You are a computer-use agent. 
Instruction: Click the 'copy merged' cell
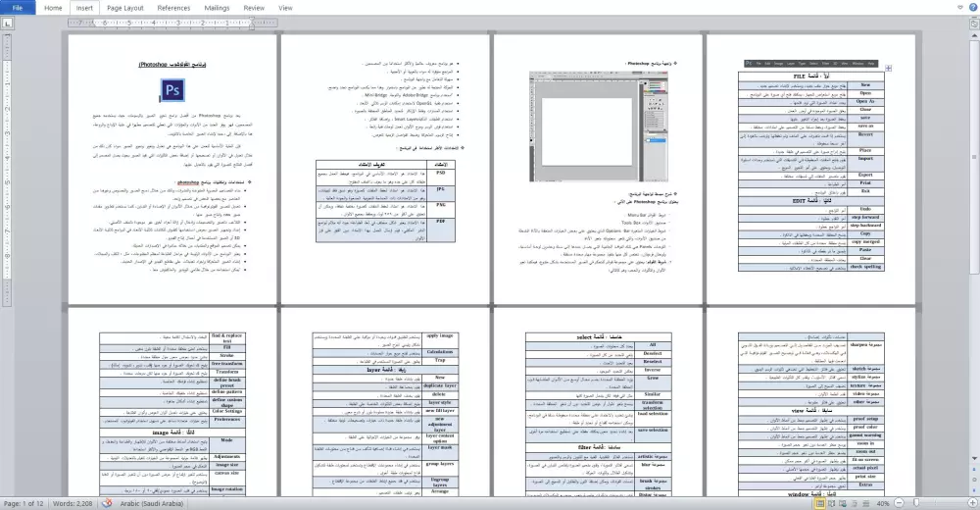(x=865, y=241)
